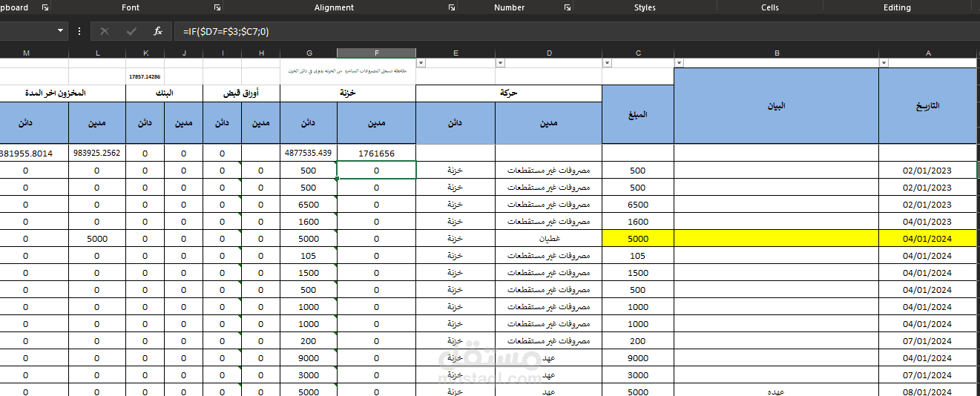The image size is (980, 396).
Task: Open the Name Box dropdown arrow
Action: (61, 31)
